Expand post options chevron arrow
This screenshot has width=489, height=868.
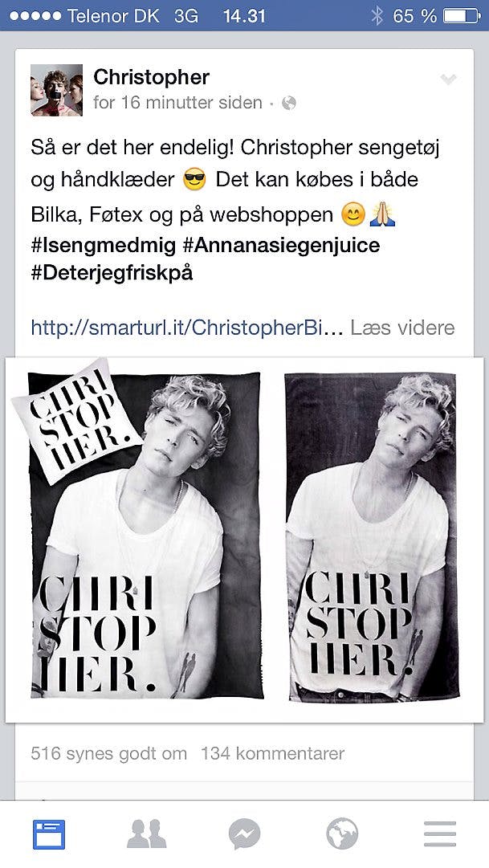pos(448,79)
